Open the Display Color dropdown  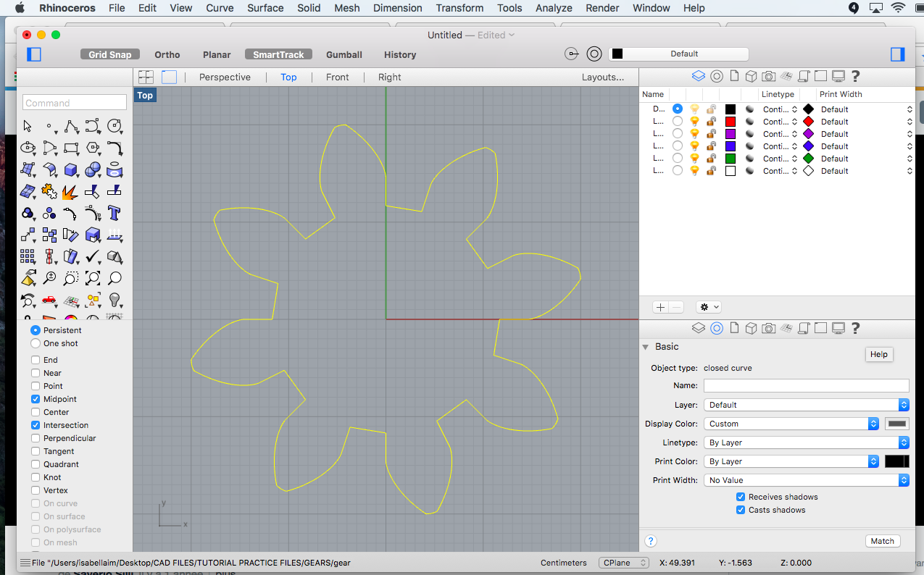[791, 424]
